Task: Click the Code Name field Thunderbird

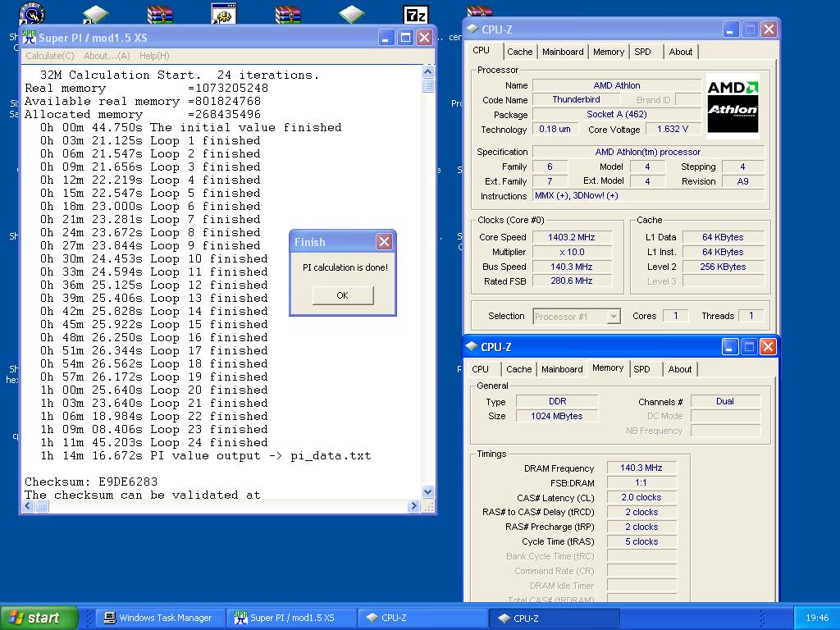Action: [577, 99]
